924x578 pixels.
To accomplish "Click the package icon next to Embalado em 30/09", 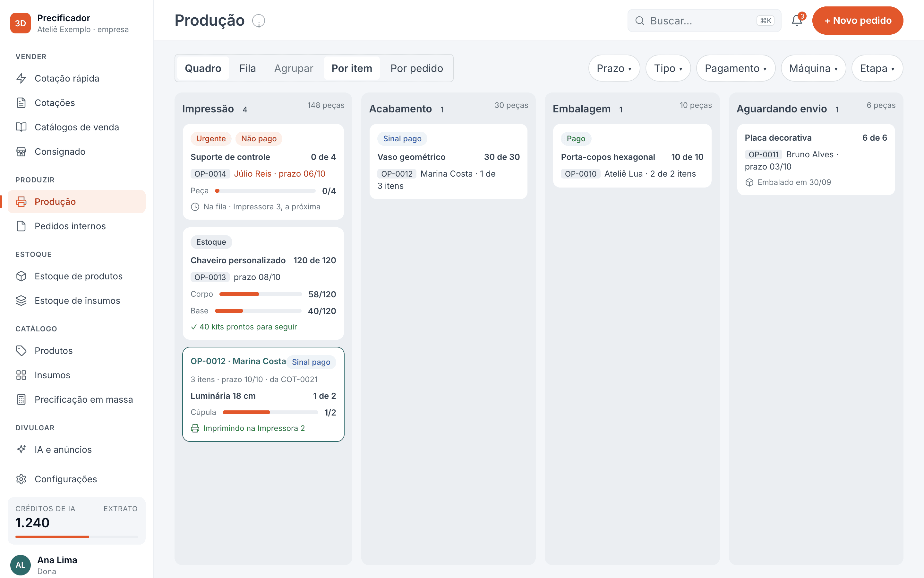I will pos(749,183).
